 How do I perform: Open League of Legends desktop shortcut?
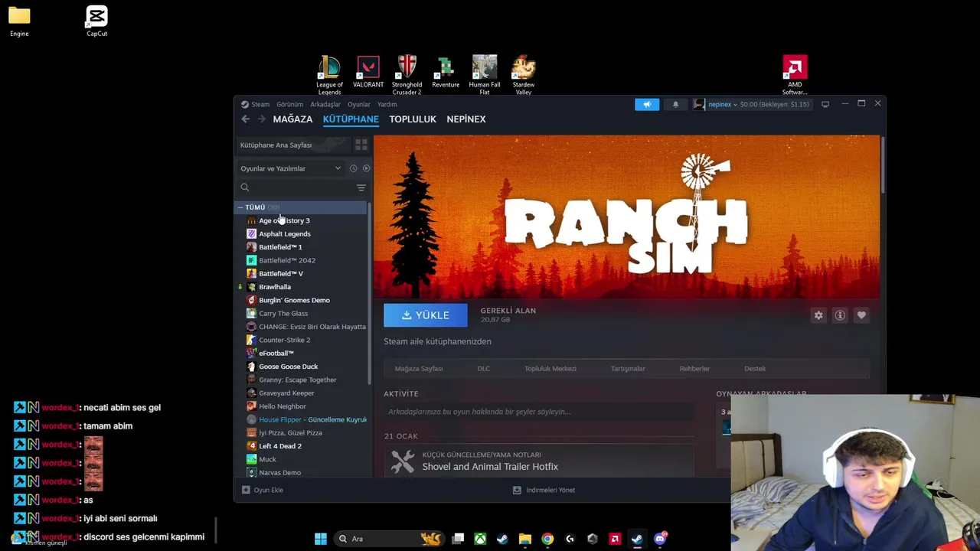pyautogui.click(x=329, y=74)
